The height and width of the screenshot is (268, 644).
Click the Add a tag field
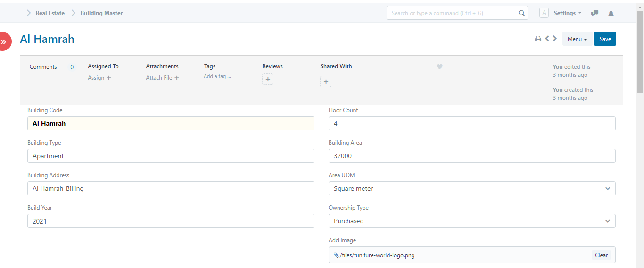point(217,76)
